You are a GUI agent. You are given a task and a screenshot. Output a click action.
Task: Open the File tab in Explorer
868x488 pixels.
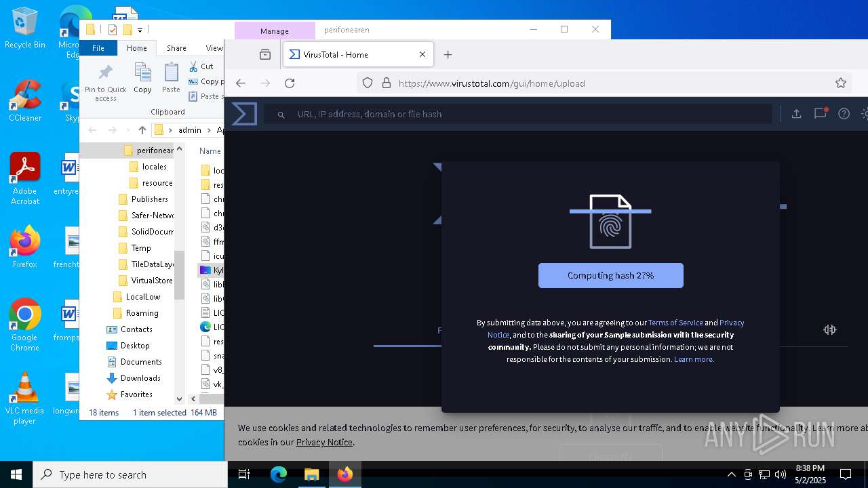pos(98,48)
